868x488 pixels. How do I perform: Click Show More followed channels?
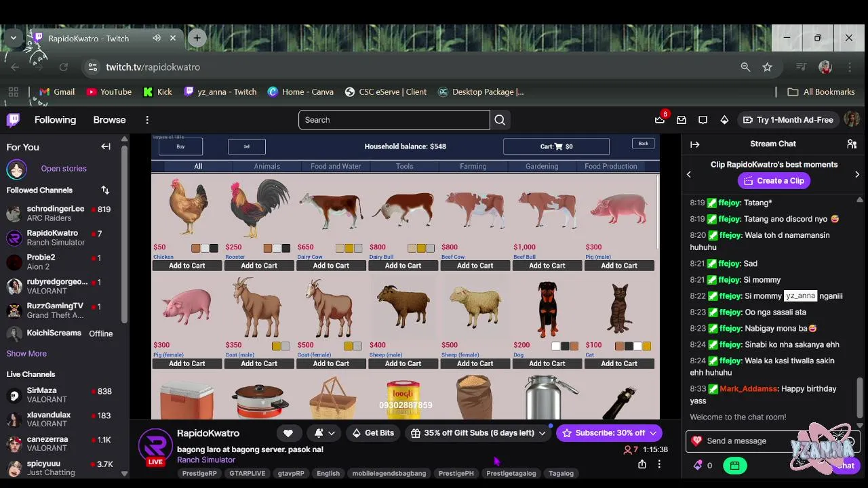[x=26, y=354]
